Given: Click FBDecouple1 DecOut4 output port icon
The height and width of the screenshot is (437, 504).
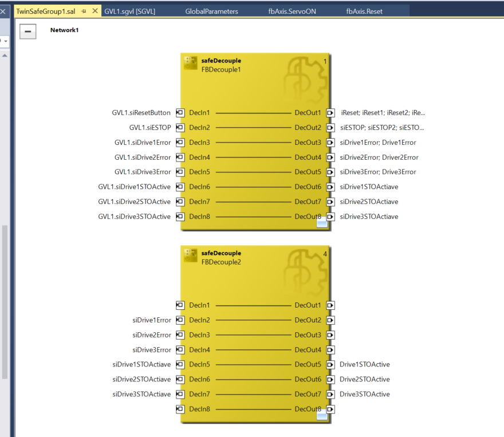Looking at the screenshot, I should [x=330, y=158].
